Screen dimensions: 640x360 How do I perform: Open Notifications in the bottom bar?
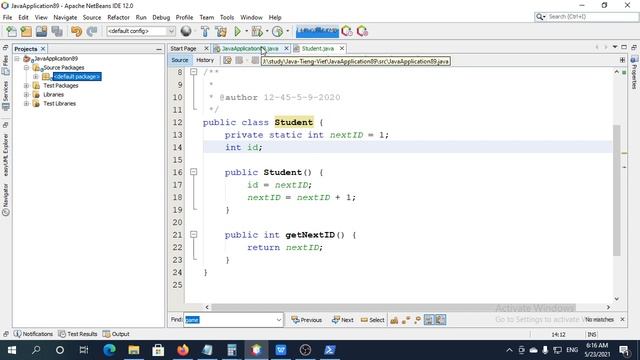(33, 334)
